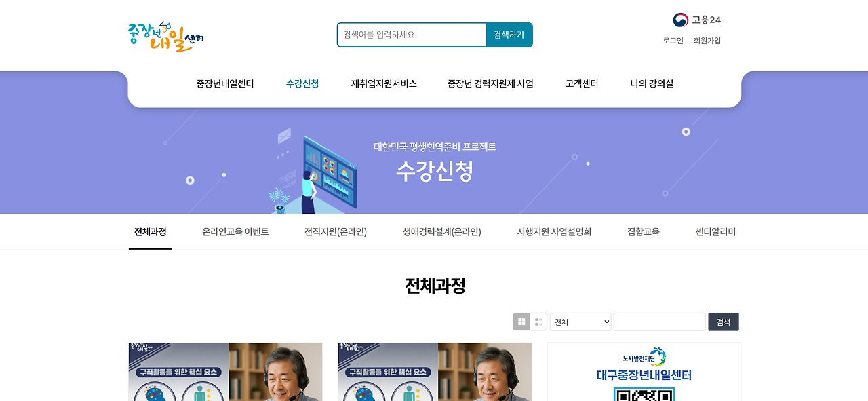Open the second course thumbnail

coord(435,372)
